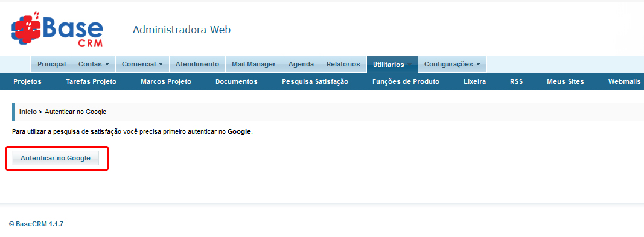Click the Autenticar no Google button
The width and height of the screenshot is (644, 237).
point(56,158)
